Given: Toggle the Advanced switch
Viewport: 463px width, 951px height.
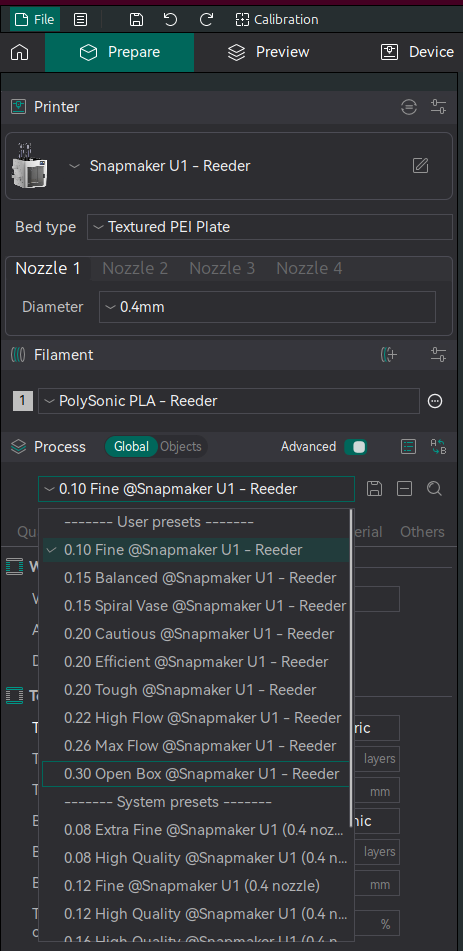Looking at the screenshot, I should point(356,447).
